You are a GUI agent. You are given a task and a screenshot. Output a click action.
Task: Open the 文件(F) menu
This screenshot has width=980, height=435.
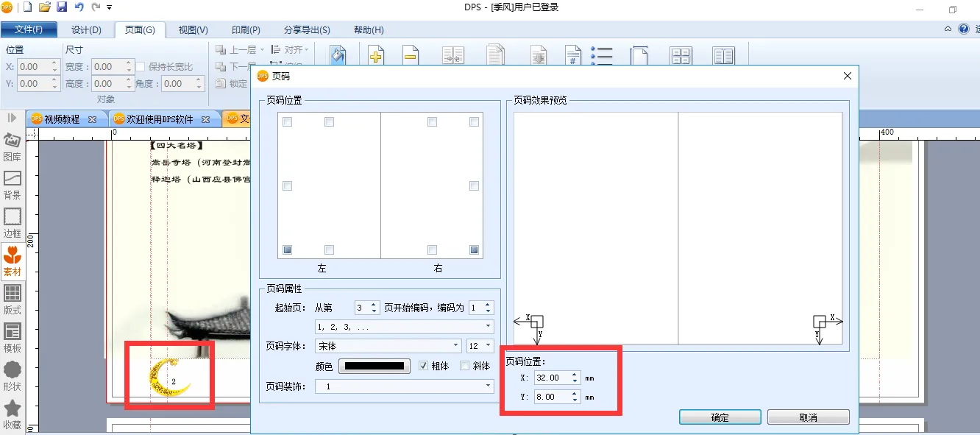pos(29,29)
